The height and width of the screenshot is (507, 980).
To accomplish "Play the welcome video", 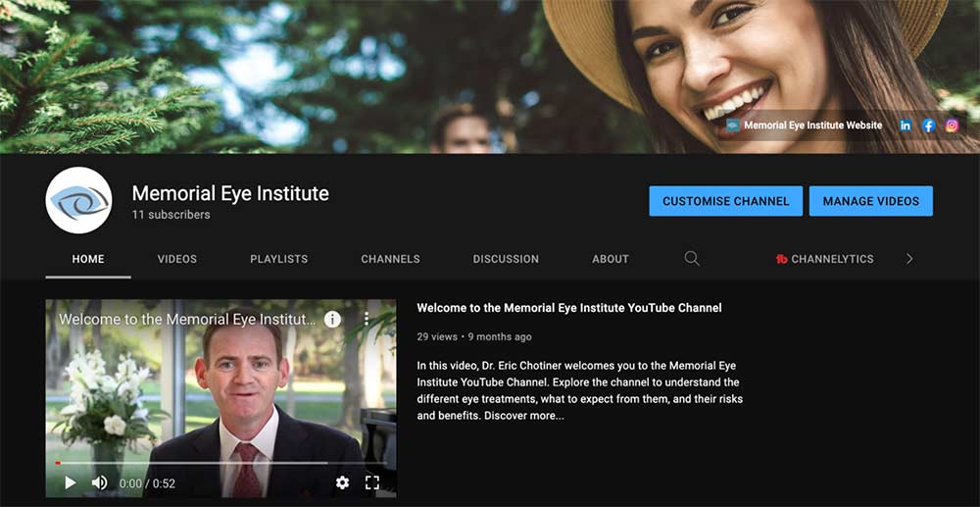I will click(x=71, y=482).
